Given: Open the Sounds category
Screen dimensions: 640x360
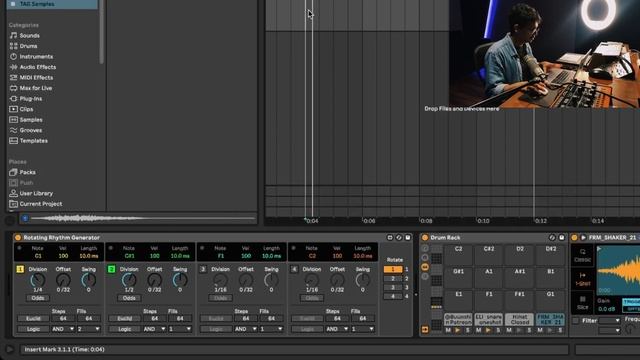Looking at the screenshot, I should [x=29, y=36].
